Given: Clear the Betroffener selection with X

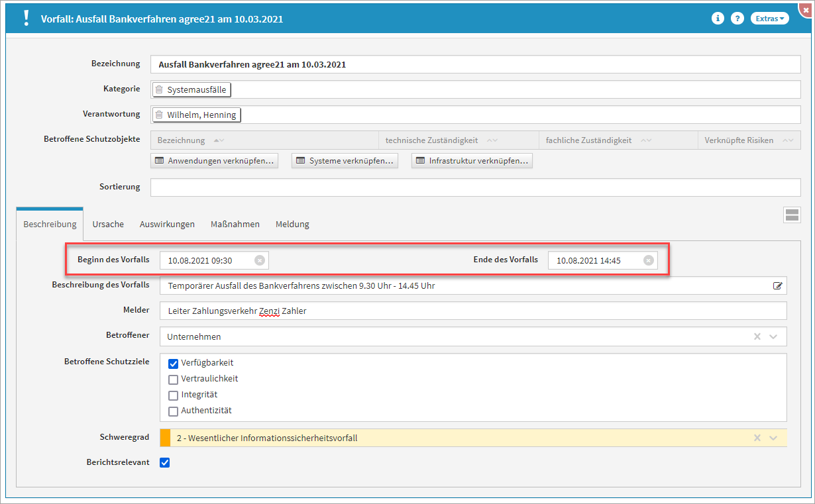Looking at the screenshot, I should click(x=757, y=336).
